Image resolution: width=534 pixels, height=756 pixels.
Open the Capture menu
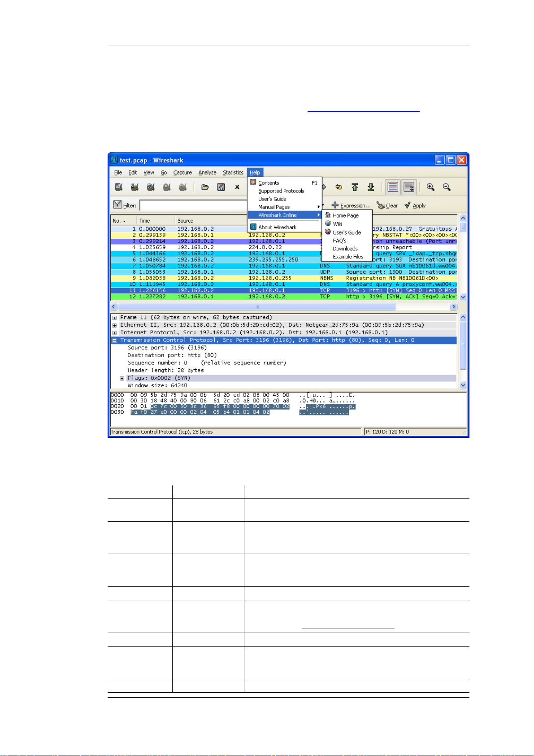182,172
